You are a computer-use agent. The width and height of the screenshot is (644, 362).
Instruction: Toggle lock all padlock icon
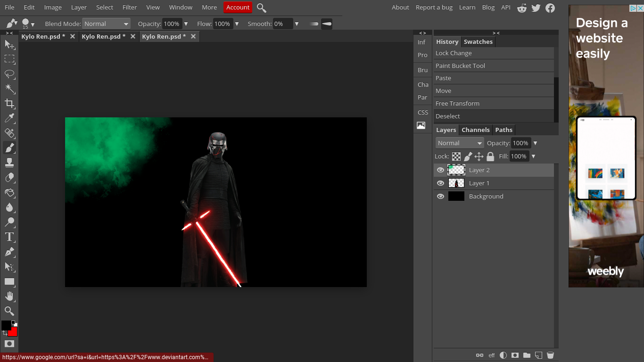(x=490, y=156)
